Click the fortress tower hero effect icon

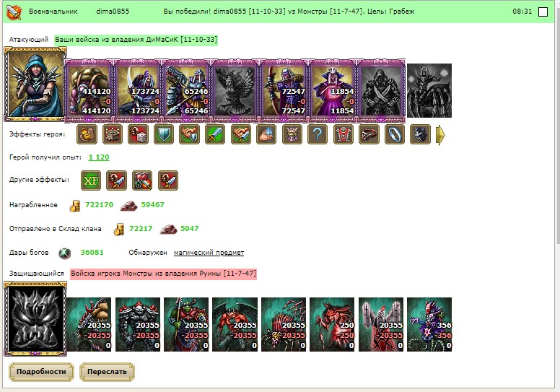pos(112,135)
